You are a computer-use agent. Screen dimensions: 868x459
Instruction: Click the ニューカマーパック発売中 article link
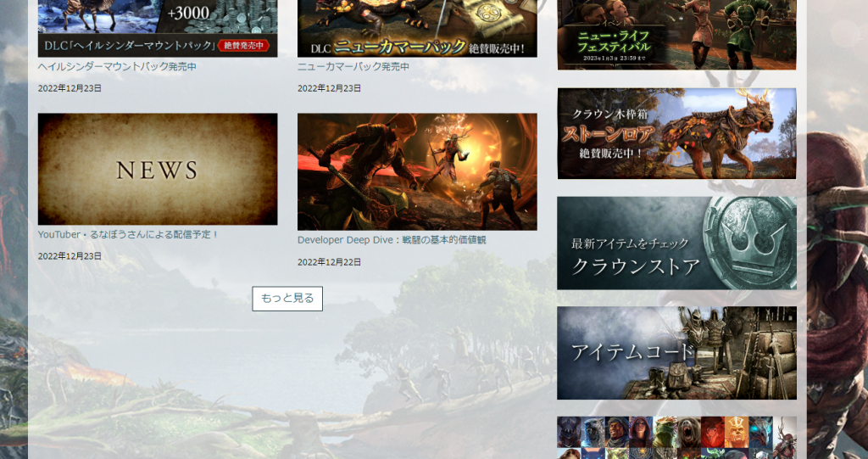pyautogui.click(x=353, y=66)
